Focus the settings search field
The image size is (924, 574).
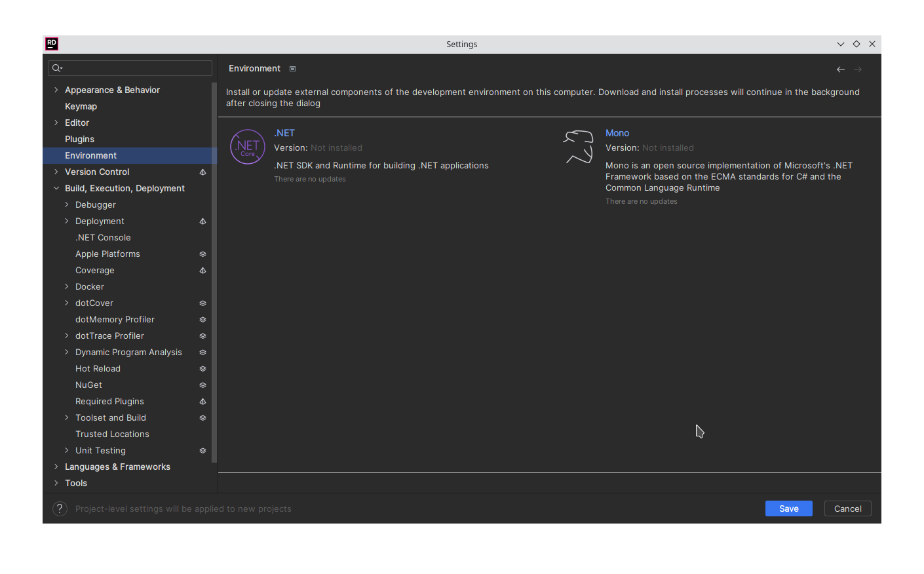tap(130, 68)
